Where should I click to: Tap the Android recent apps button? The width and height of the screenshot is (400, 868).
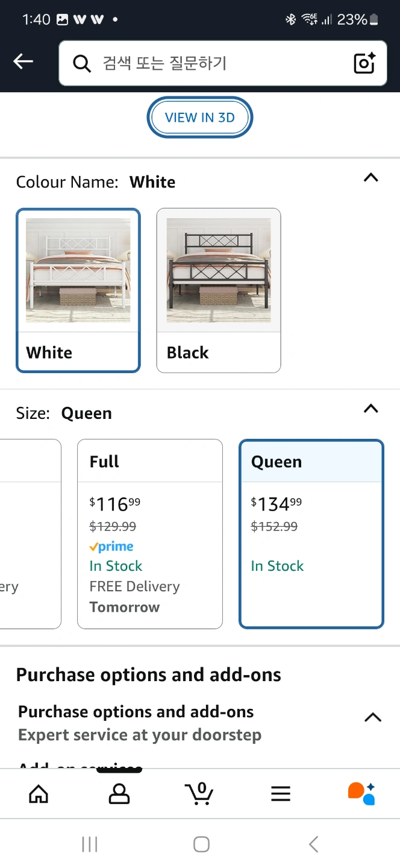pyautogui.click(x=89, y=844)
